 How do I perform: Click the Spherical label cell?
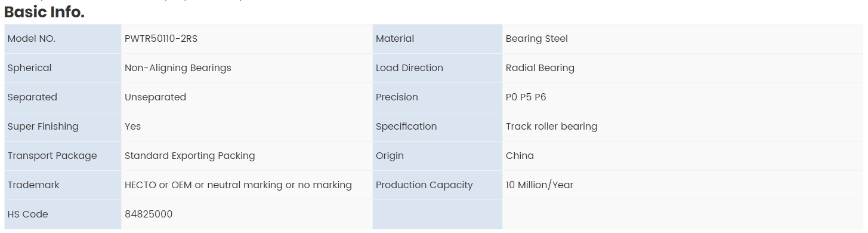coord(63,68)
